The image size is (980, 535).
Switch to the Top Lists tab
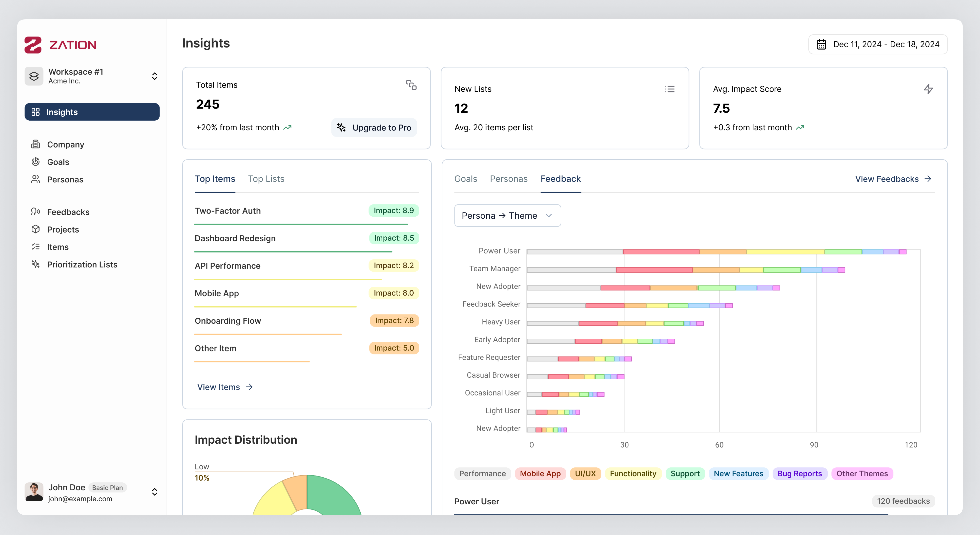[x=266, y=179]
